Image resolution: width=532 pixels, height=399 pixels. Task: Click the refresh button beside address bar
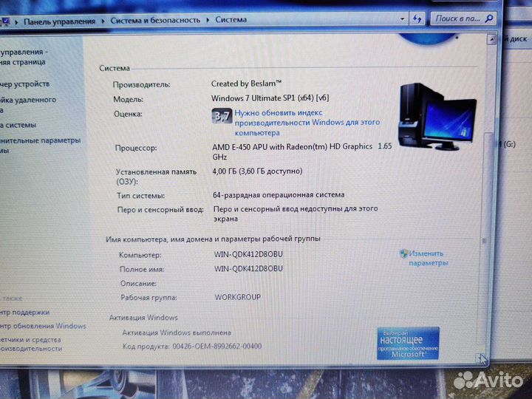click(417, 19)
